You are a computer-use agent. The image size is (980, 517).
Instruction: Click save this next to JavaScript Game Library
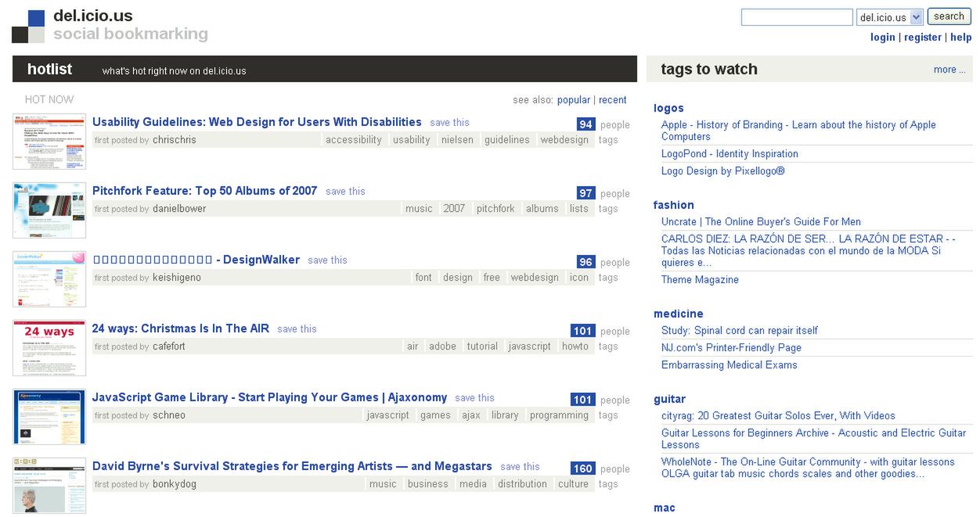click(475, 398)
